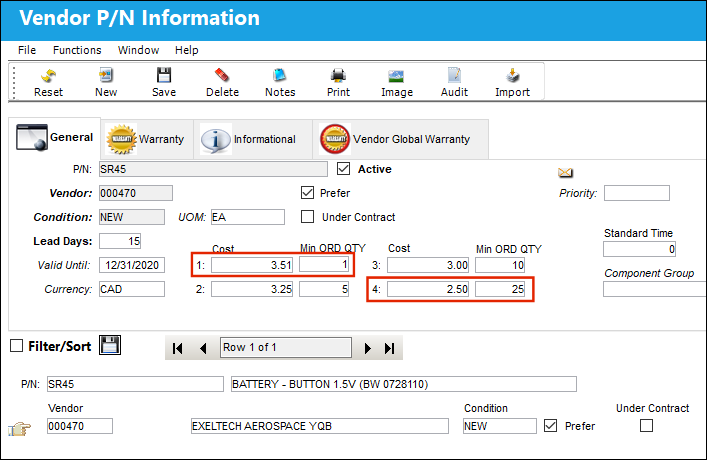Switch to the Informational tab

click(253, 139)
